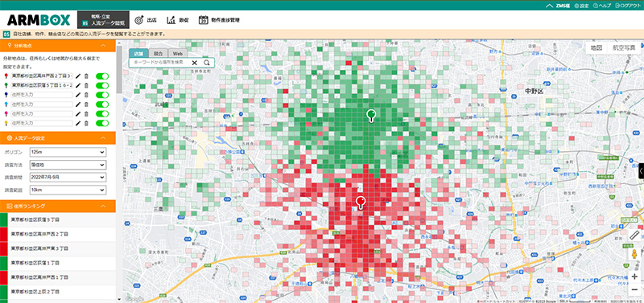Click trash icon on the pink pin row
Viewport: 644px width, 303px height.
86,113
